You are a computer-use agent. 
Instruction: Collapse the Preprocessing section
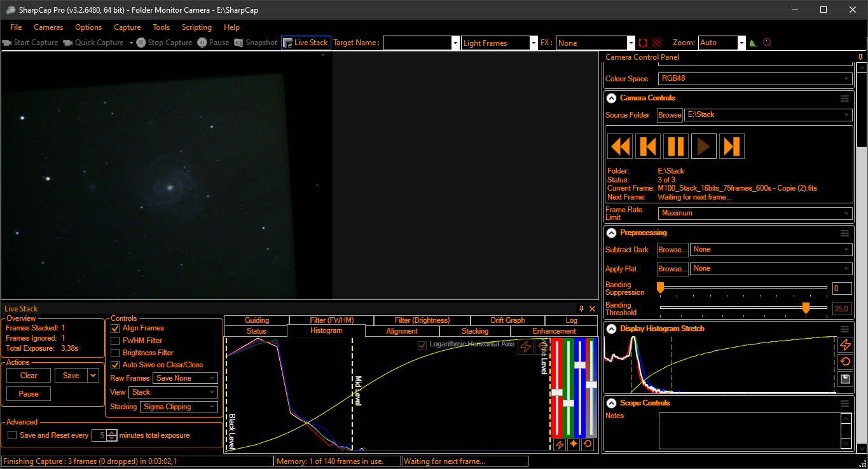click(611, 233)
